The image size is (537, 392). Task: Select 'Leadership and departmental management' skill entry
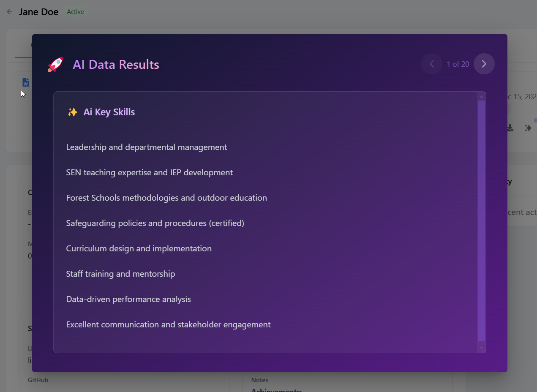(x=147, y=147)
